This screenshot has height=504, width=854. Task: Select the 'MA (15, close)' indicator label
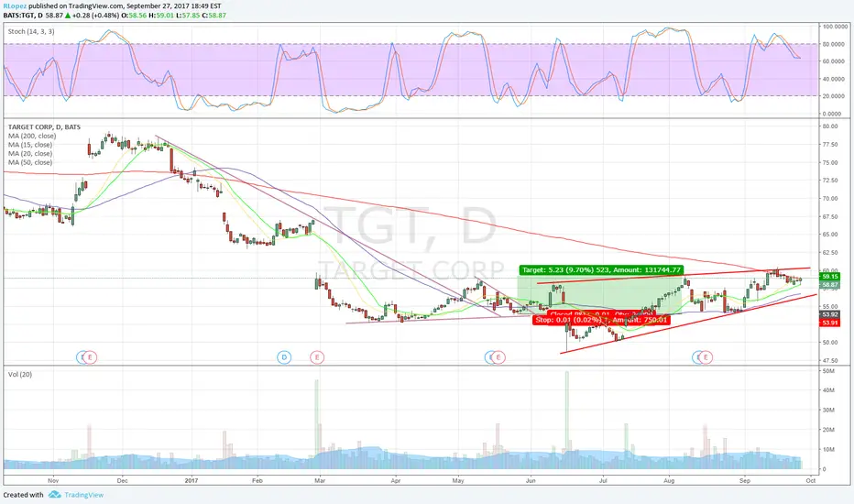30,145
